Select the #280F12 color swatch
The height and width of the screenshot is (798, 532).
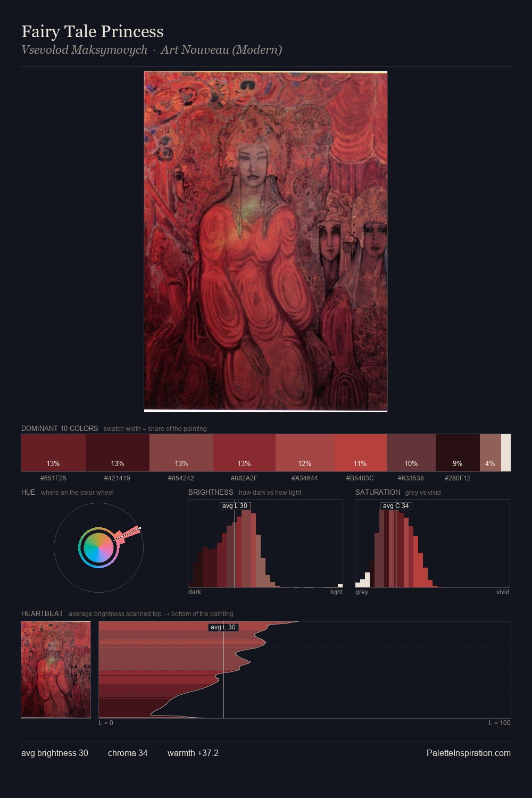pyautogui.click(x=458, y=453)
